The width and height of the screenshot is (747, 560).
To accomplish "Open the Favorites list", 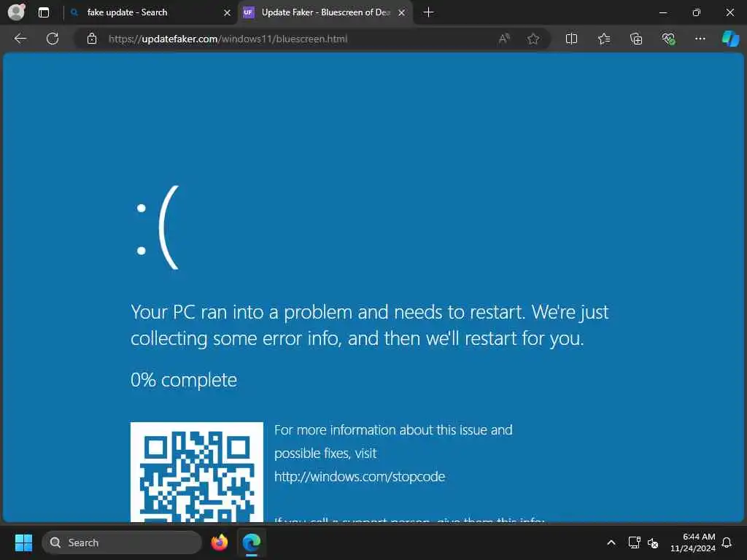I will point(603,39).
